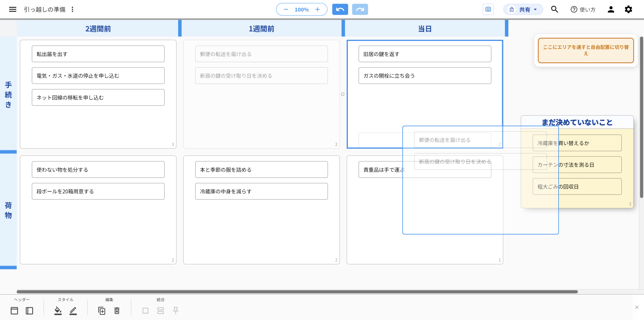The height and width of the screenshot is (320, 644).
Task: Select the 冷蔵庫の中身を減らす card
Action: 262,191
